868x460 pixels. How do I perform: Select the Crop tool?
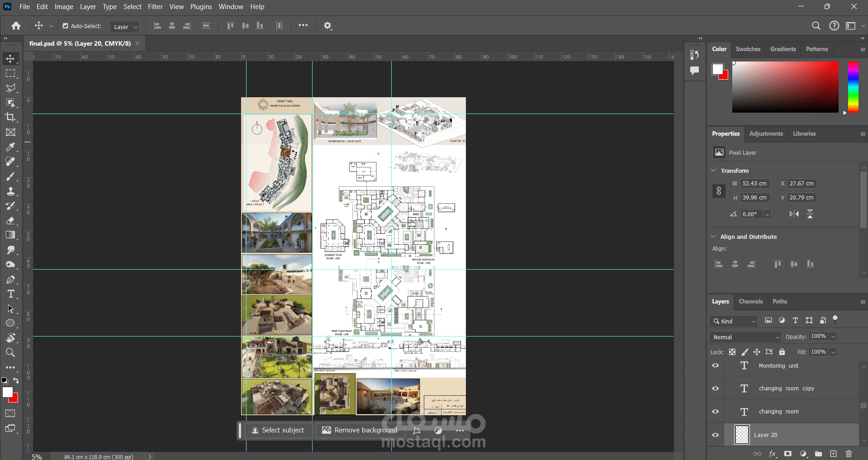pos(10,117)
